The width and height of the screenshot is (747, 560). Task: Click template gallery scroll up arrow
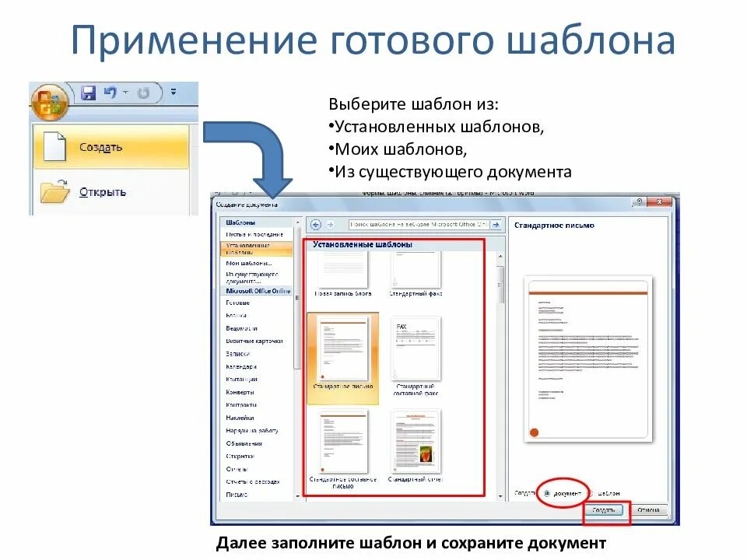(500, 257)
